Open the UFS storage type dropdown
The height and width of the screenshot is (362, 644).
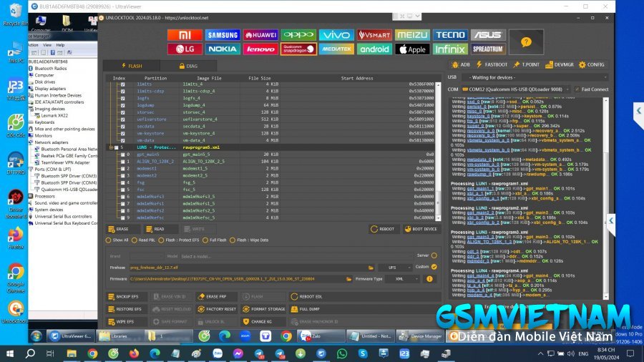[x=395, y=268]
